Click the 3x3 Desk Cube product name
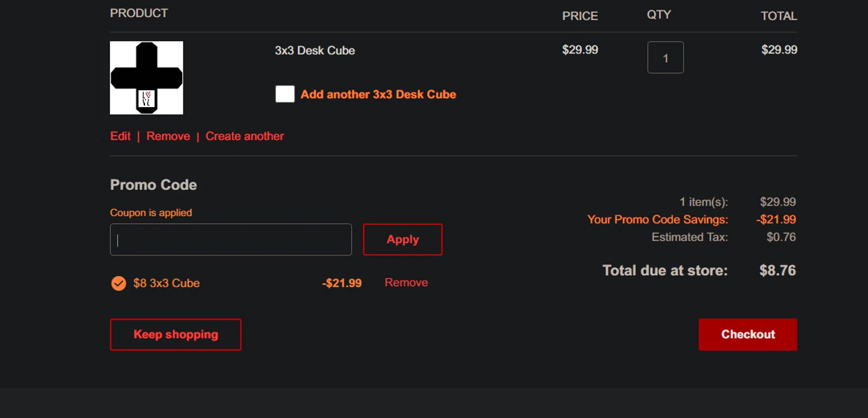The image size is (868, 418). [315, 50]
